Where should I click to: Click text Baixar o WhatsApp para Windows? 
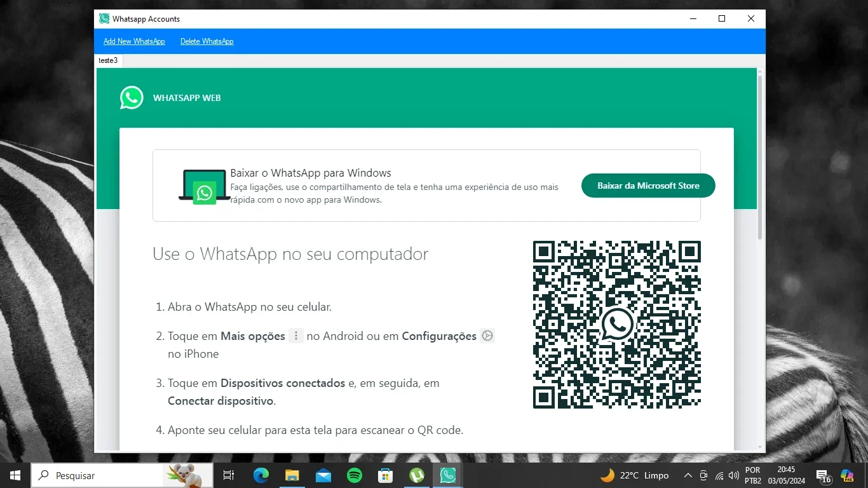pos(311,173)
